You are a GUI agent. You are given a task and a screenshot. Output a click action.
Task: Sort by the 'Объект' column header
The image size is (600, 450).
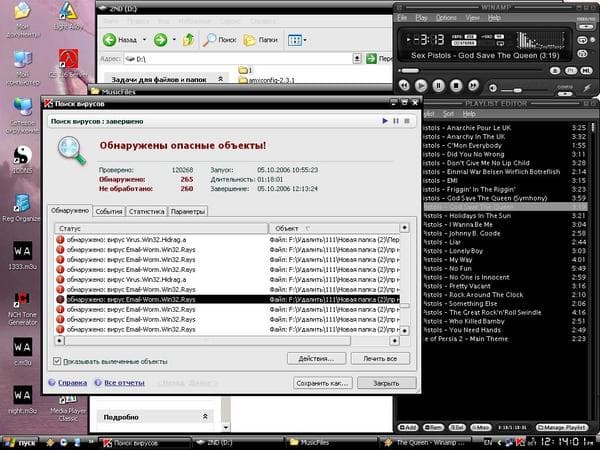(334, 228)
